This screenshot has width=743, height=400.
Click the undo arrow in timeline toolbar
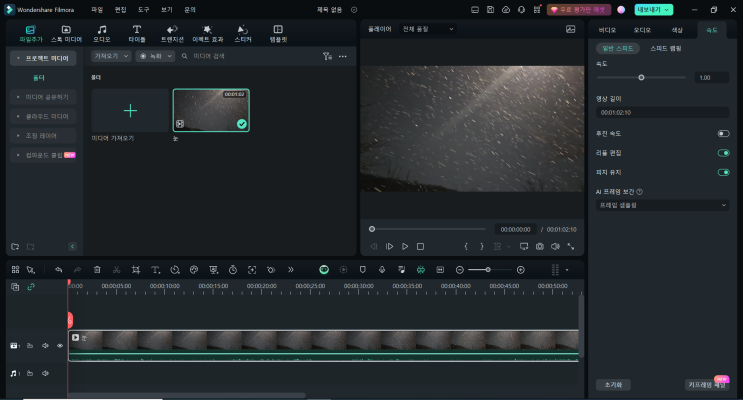pos(59,270)
